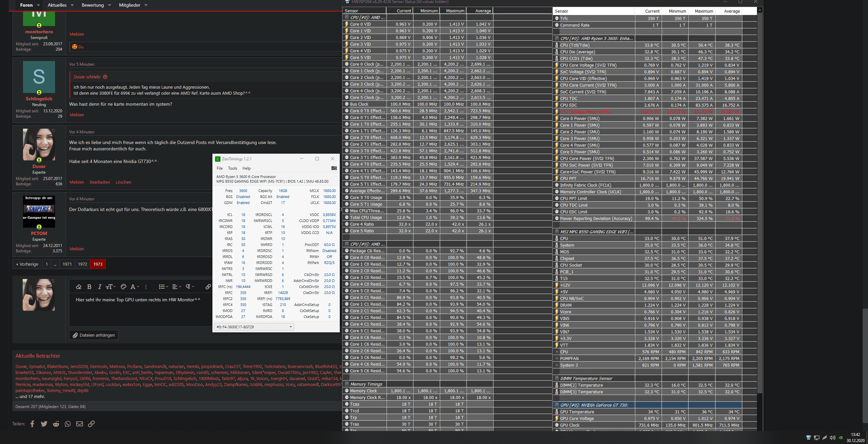Open the Tools menu in ZenTimings
Image resolution: width=868 pixels, height=444 pixels.
click(x=232, y=168)
